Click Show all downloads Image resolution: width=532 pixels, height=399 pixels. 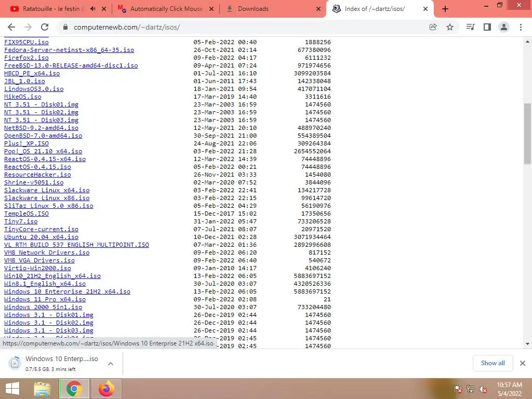click(x=493, y=363)
